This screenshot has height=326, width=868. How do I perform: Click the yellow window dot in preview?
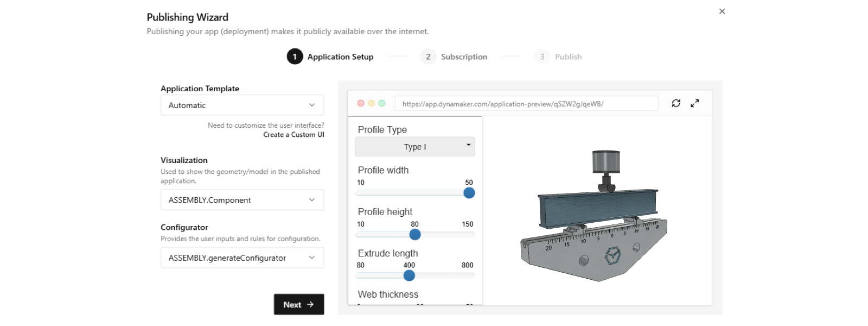click(x=372, y=103)
